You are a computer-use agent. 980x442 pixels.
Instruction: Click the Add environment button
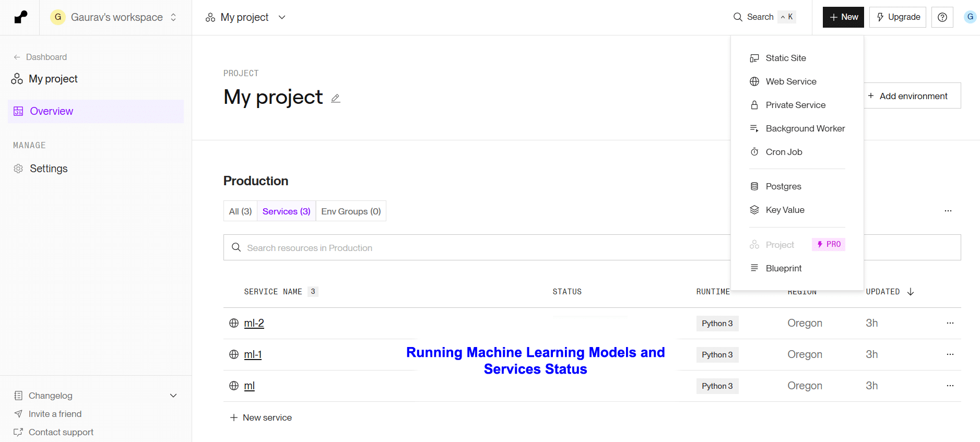point(912,96)
